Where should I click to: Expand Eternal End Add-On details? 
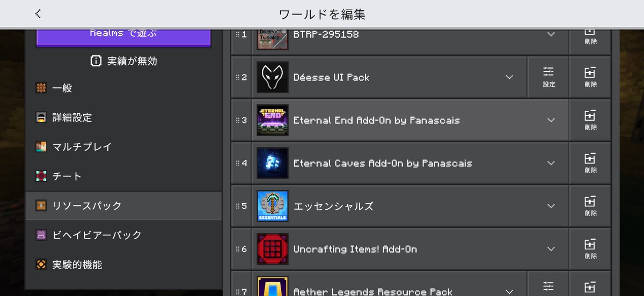pyautogui.click(x=551, y=120)
